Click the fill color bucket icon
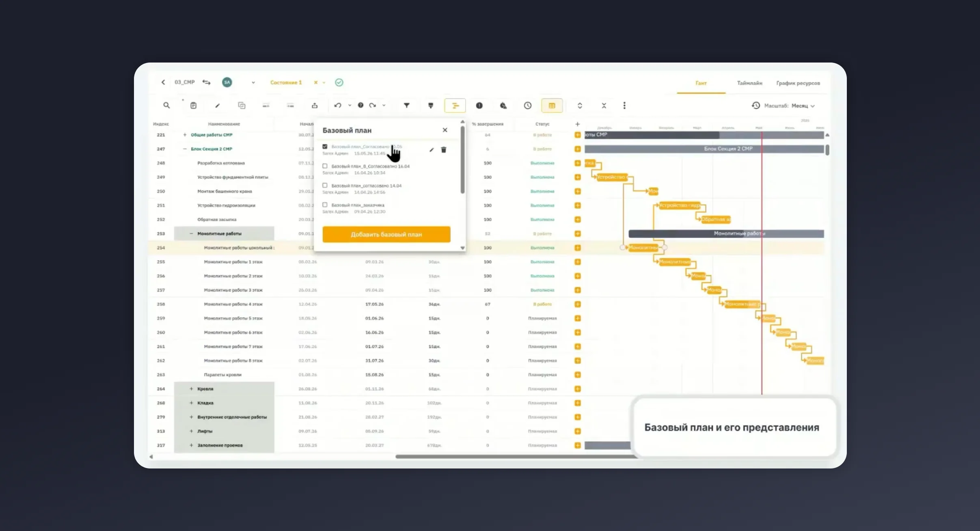The image size is (980, 531). [503, 106]
